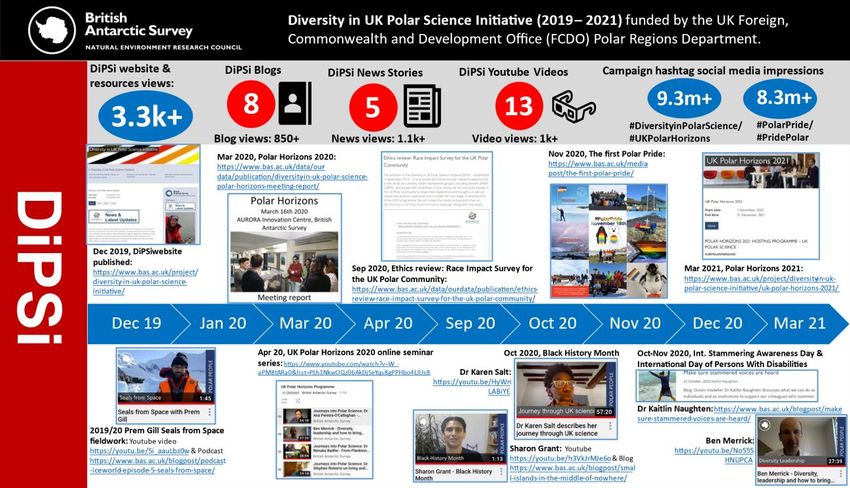This screenshot has height=488, width=850.
Task: Open Sharon Grant's small islands blog link
Action: [572, 473]
